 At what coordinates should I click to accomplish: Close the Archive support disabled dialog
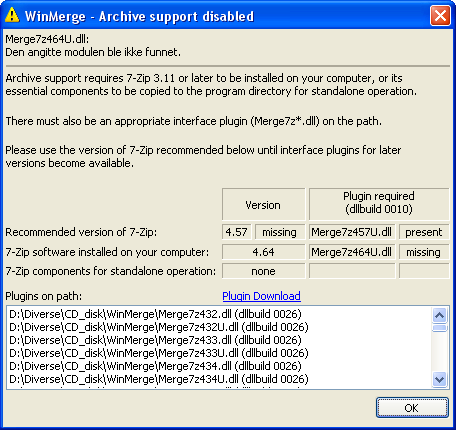point(440,15)
